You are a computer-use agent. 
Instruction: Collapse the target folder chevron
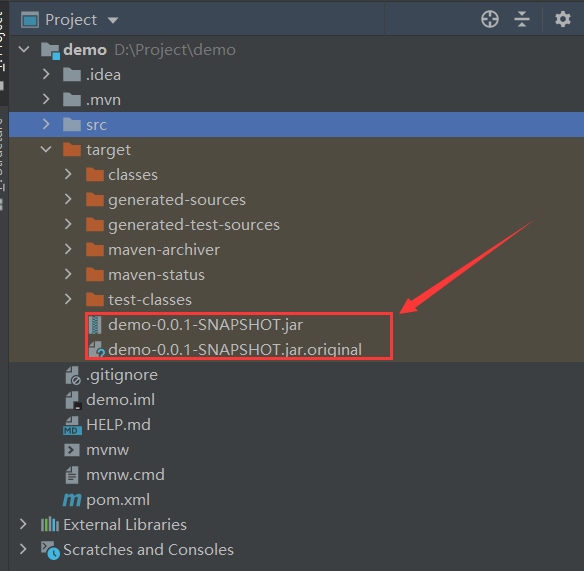point(46,149)
